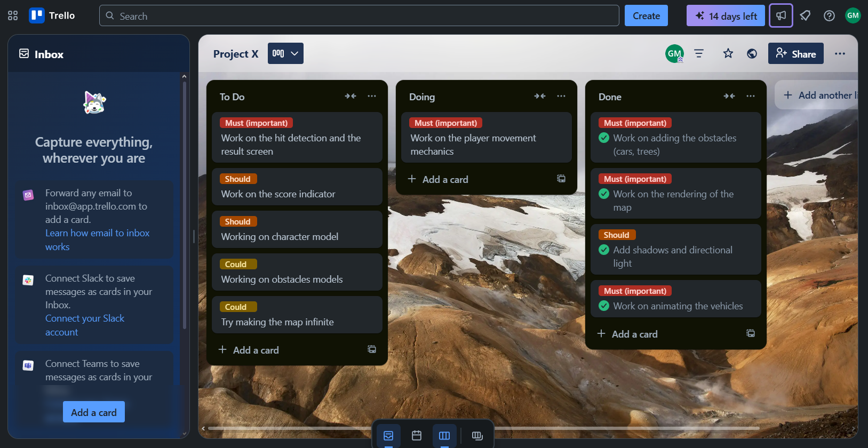Click the megaphone feedback icon
Viewport: 868px width, 448px height.
[x=781, y=16]
